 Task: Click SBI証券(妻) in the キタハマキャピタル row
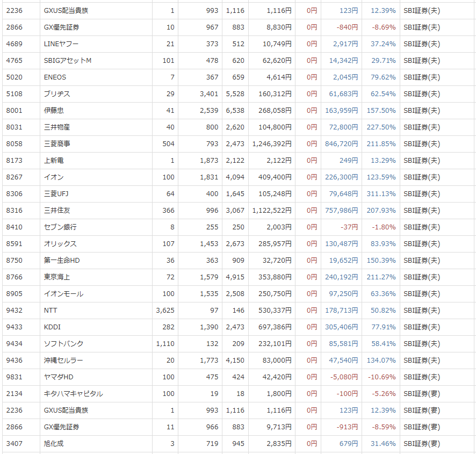pos(422,394)
